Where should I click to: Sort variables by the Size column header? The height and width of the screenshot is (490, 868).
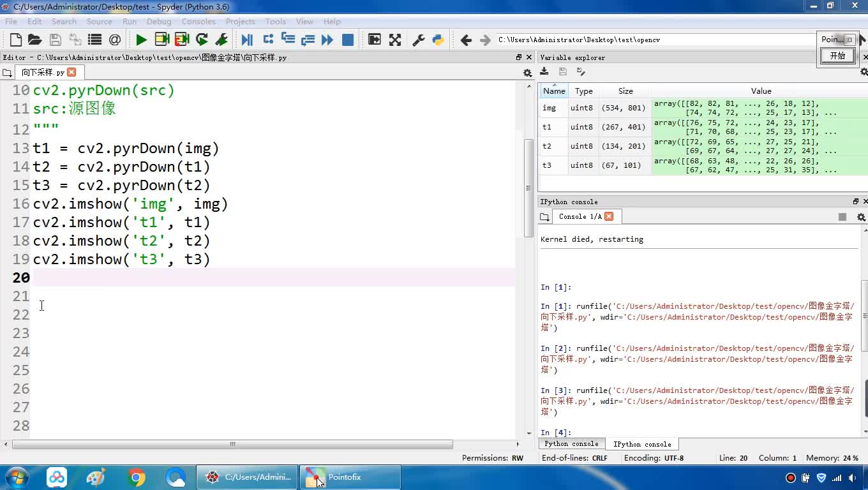coord(625,91)
